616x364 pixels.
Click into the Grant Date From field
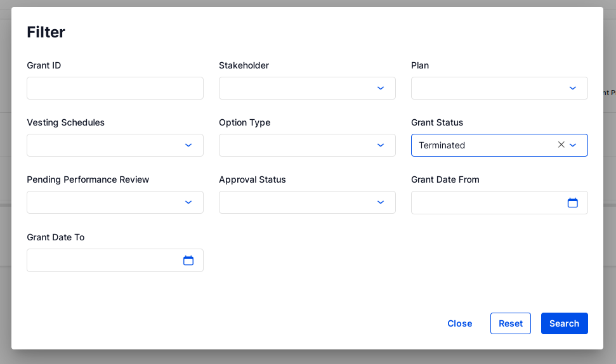coord(485,203)
